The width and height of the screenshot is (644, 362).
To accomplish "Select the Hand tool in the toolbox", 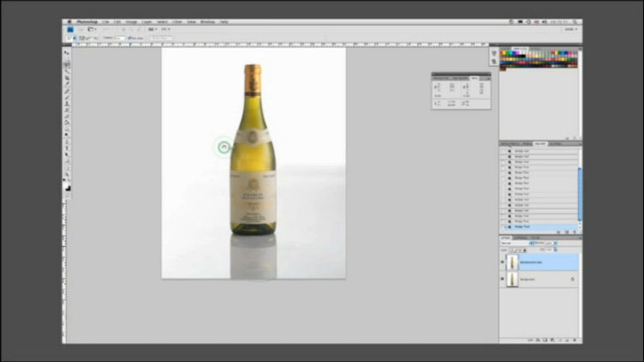I will pyautogui.click(x=67, y=168).
